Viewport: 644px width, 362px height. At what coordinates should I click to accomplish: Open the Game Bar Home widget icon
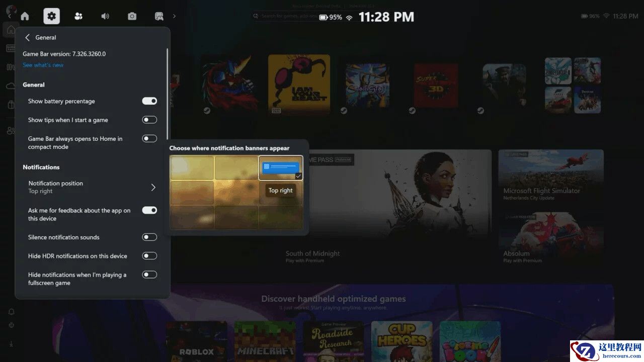25,16
